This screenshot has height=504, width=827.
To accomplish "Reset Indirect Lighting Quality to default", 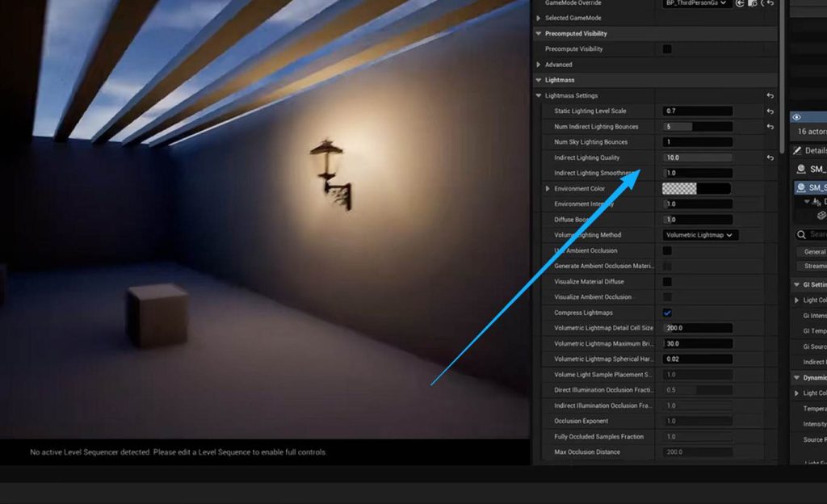I will [x=770, y=157].
